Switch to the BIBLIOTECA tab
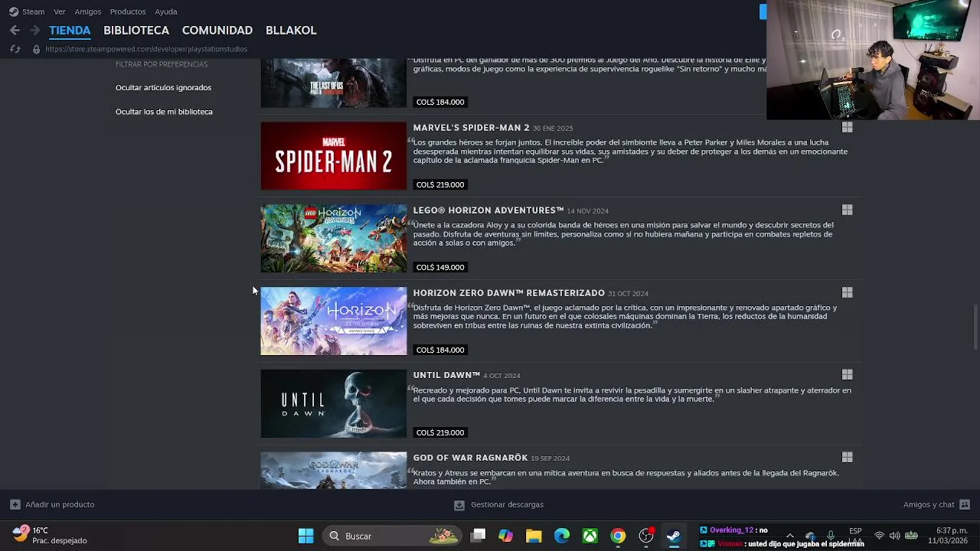 pos(136,31)
